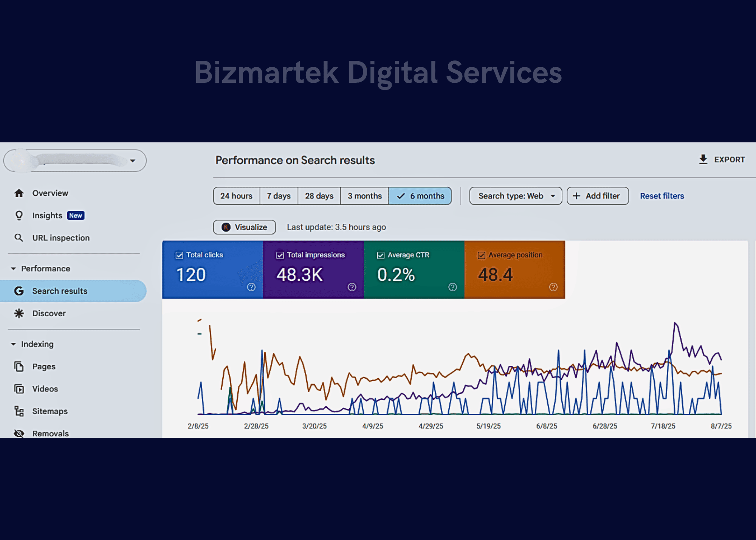Click the Total clicks value 120

[x=191, y=275]
